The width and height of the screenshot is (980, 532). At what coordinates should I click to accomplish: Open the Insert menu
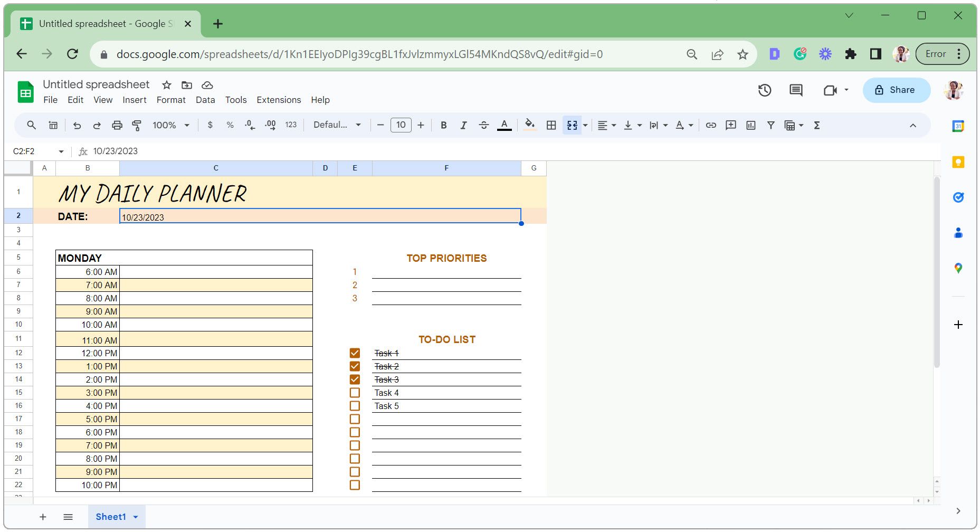134,100
